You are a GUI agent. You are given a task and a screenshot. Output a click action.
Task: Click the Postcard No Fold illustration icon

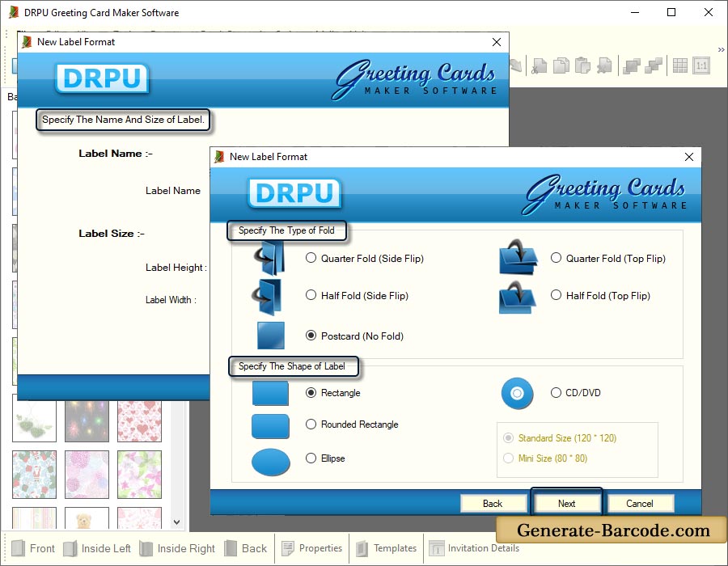click(271, 335)
